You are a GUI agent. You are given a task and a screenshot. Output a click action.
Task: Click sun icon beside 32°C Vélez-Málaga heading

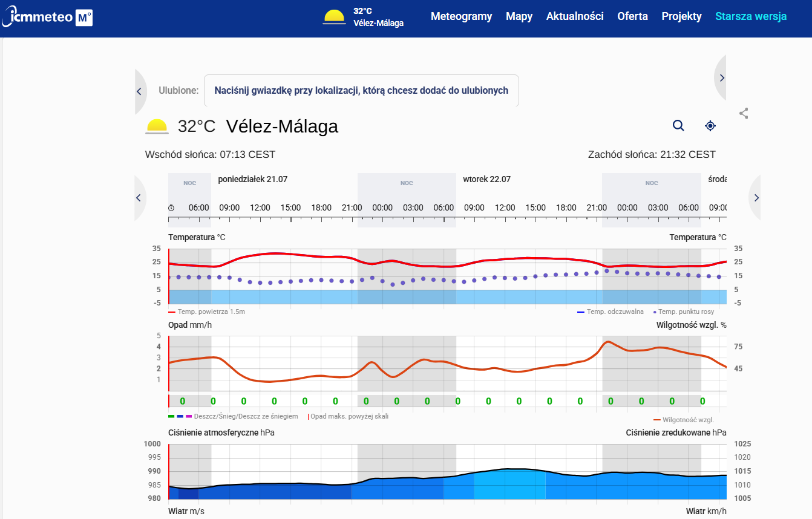[x=157, y=126]
